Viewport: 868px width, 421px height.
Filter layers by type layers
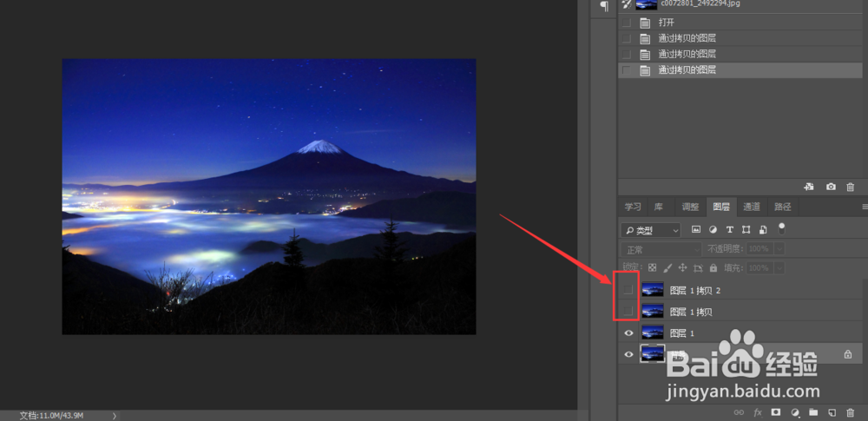tap(730, 229)
